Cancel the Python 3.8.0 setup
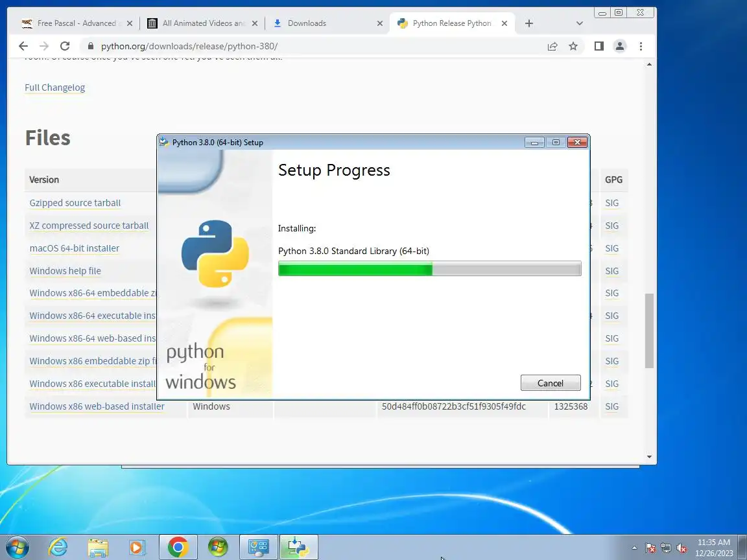The width and height of the screenshot is (747, 560). coord(551,383)
